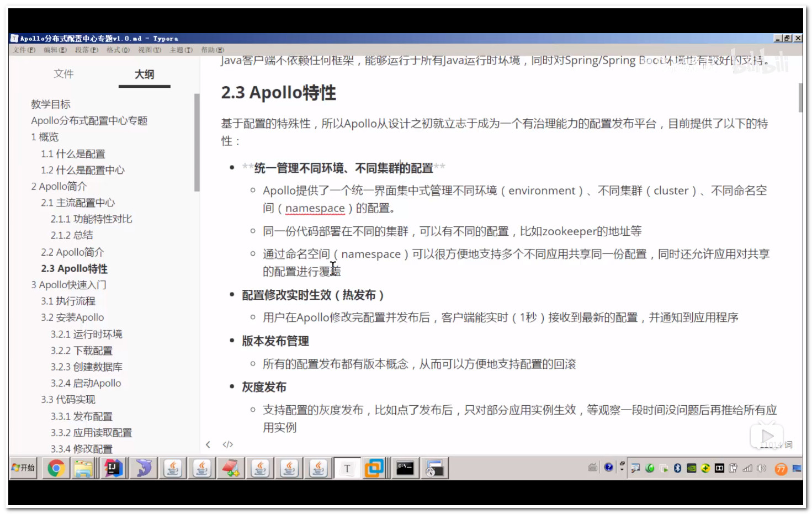Go to outline item Apollo分布式配置中心专题
This screenshot has height=514, width=812.
click(x=89, y=120)
